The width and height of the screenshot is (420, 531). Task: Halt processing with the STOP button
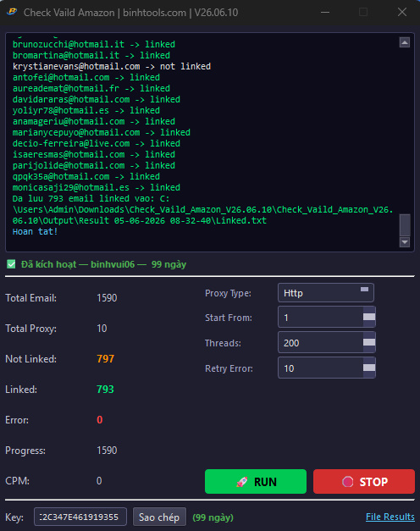pos(364,482)
